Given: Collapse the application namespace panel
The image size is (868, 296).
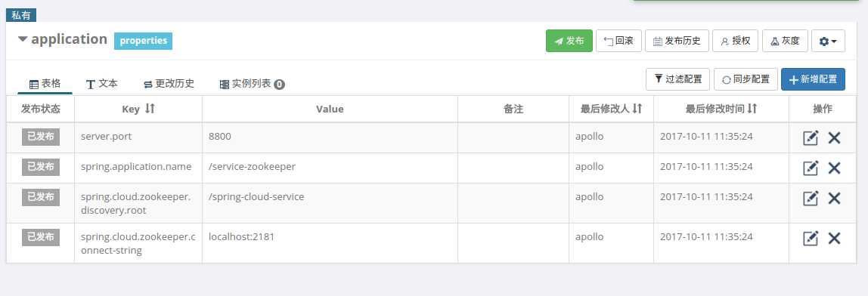Looking at the screenshot, I should pyautogui.click(x=23, y=39).
